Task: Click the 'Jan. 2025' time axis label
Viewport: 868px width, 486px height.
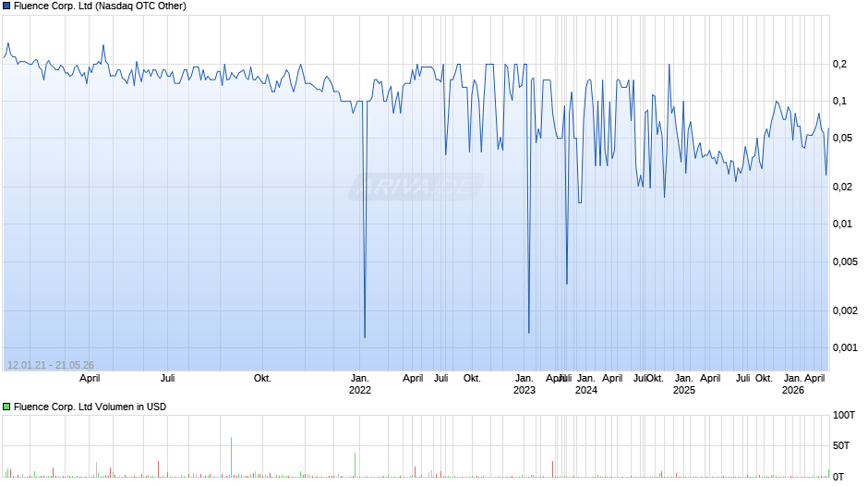Action: (683, 384)
